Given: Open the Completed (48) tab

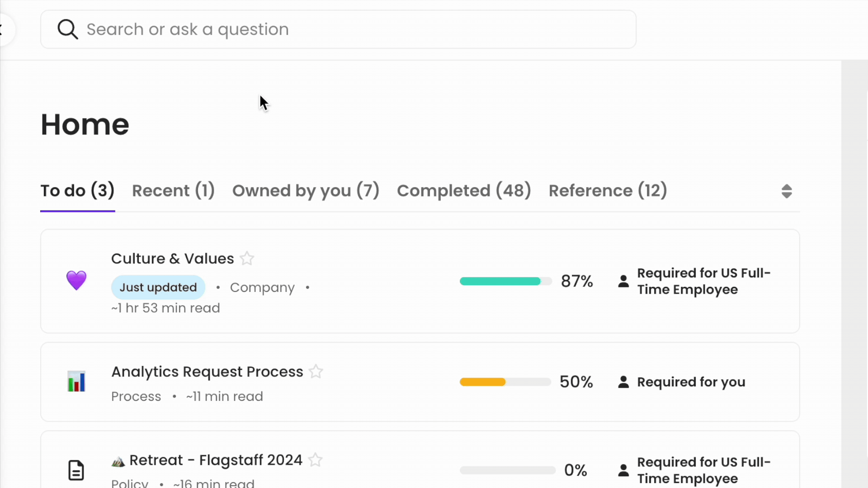Looking at the screenshot, I should [464, 191].
